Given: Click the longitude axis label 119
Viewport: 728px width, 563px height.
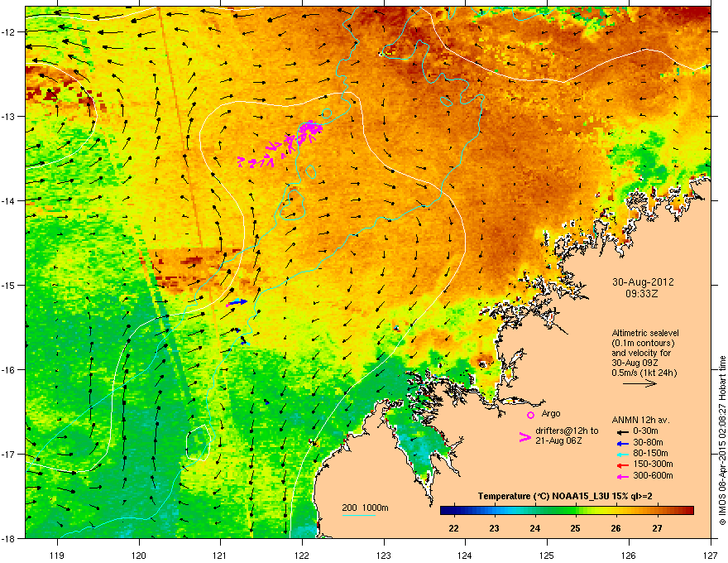Looking at the screenshot, I should click(57, 555).
